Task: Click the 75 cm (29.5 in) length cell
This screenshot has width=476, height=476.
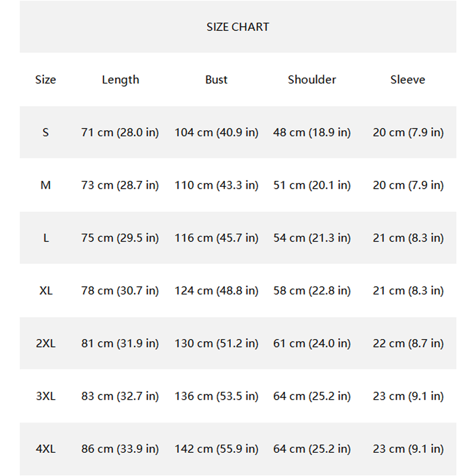Action: (120, 238)
